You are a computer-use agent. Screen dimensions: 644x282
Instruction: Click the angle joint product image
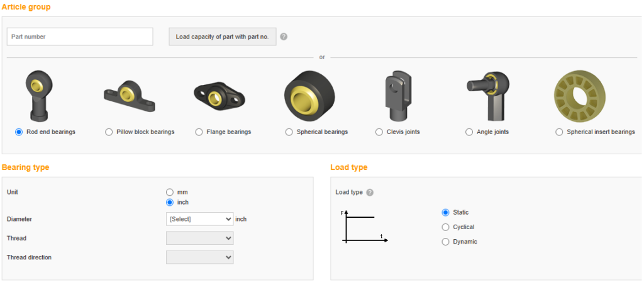click(x=488, y=96)
